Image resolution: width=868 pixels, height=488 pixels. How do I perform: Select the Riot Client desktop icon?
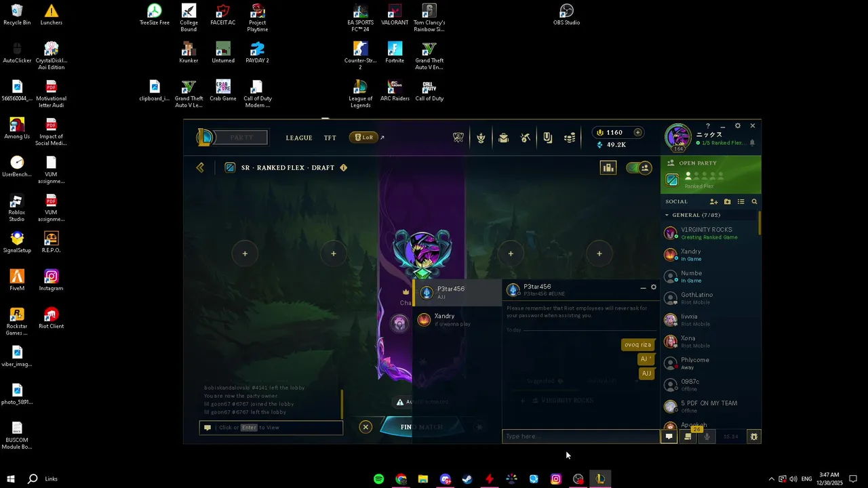point(51,319)
